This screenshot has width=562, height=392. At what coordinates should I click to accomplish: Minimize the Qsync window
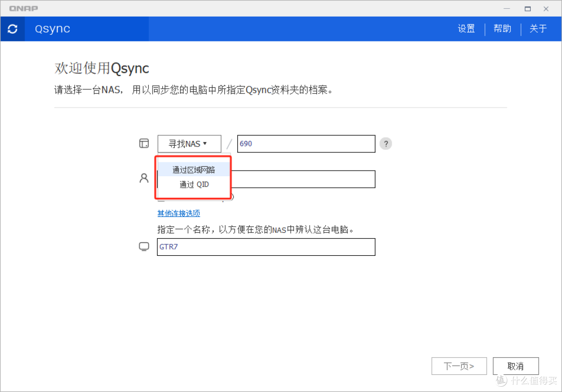pos(507,9)
